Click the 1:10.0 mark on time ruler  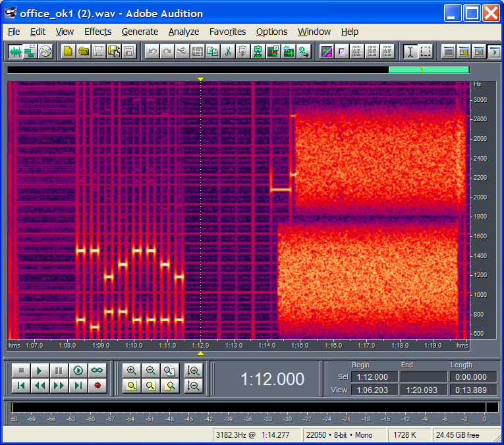(x=134, y=345)
